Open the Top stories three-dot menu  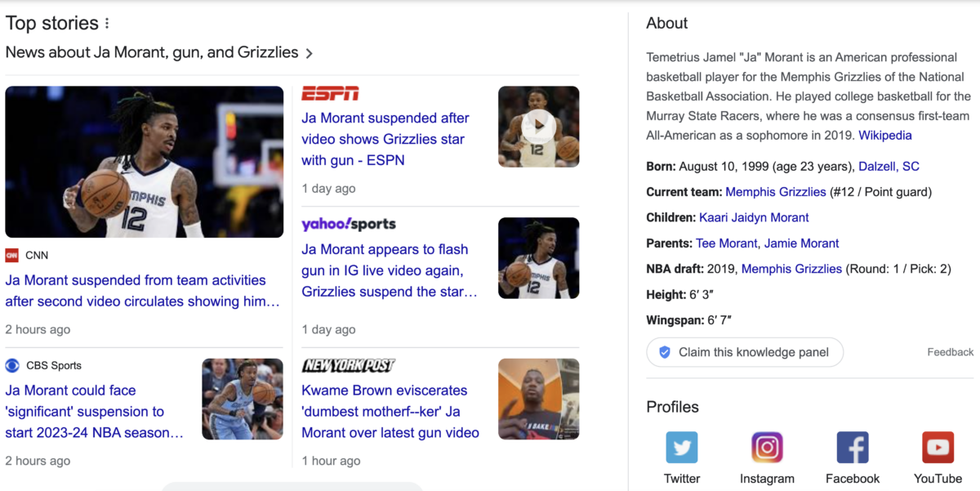tap(107, 24)
